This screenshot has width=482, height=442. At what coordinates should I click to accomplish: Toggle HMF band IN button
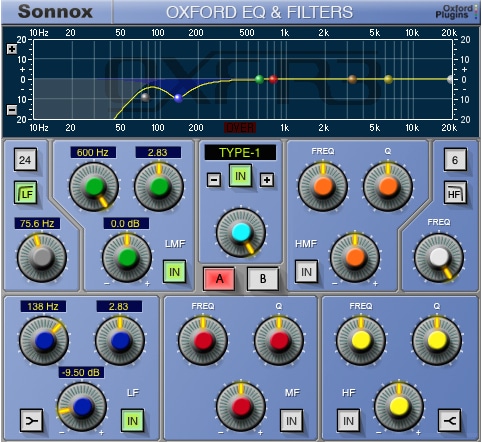point(306,272)
